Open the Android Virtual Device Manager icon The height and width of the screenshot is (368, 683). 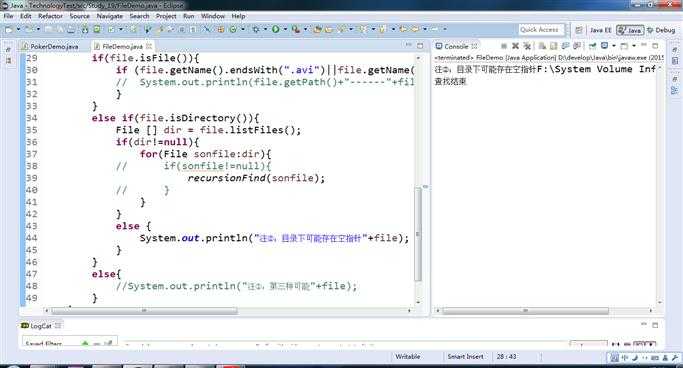click(97, 29)
